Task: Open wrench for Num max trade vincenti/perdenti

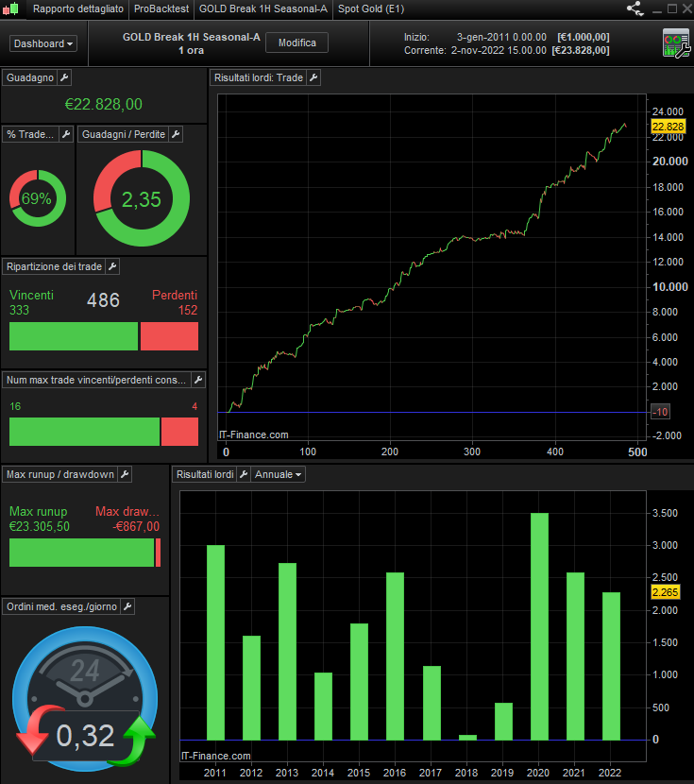Action: point(198,380)
